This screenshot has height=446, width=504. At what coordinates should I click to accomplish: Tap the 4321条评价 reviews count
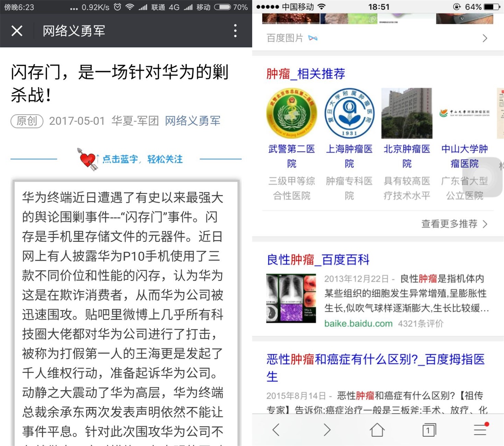click(421, 324)
